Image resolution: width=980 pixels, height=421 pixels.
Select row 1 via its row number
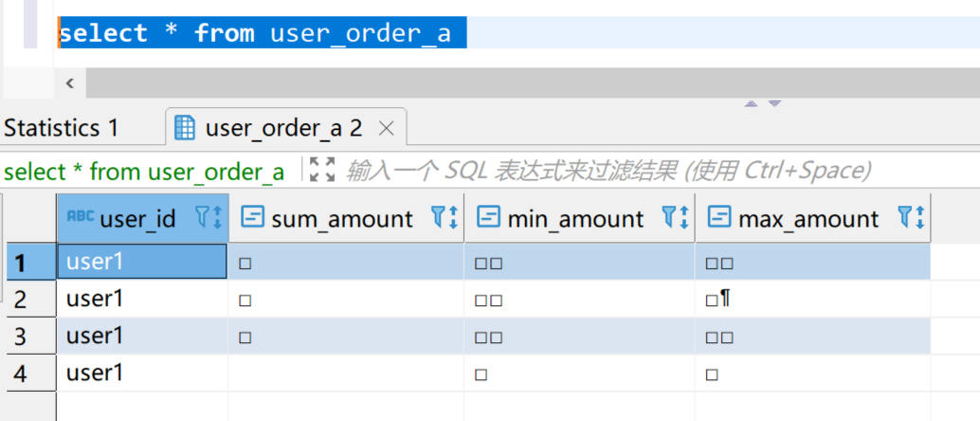[x=21, y=262]
